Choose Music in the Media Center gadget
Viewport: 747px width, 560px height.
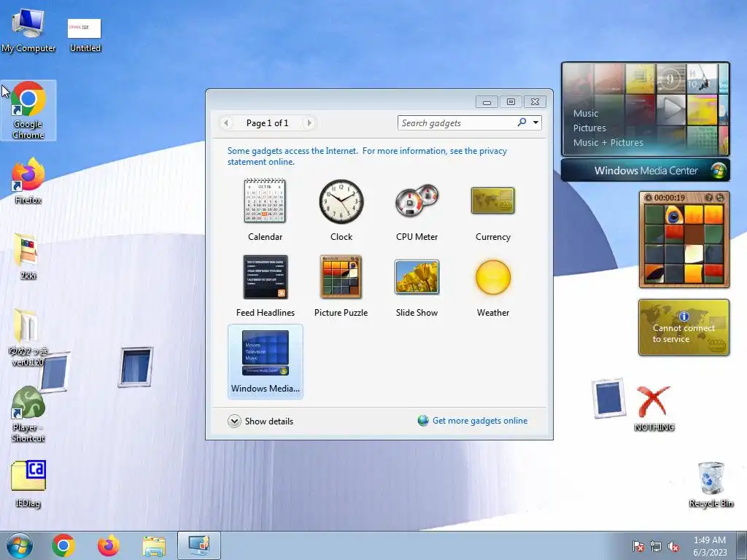pyautogui.click(x=586, y=113)
